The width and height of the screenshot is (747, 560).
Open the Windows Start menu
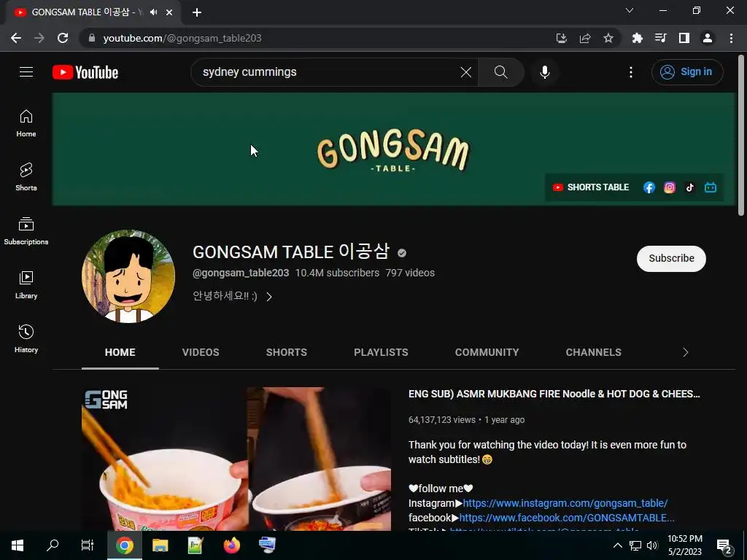(18, 545)
